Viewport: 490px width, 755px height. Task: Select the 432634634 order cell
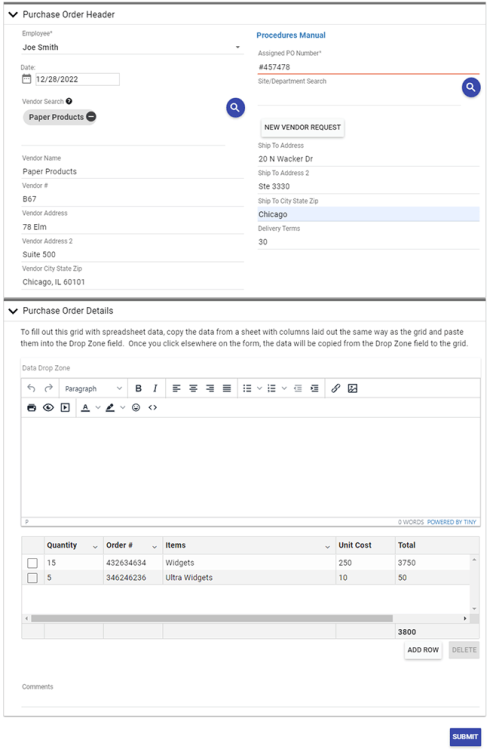133,562
